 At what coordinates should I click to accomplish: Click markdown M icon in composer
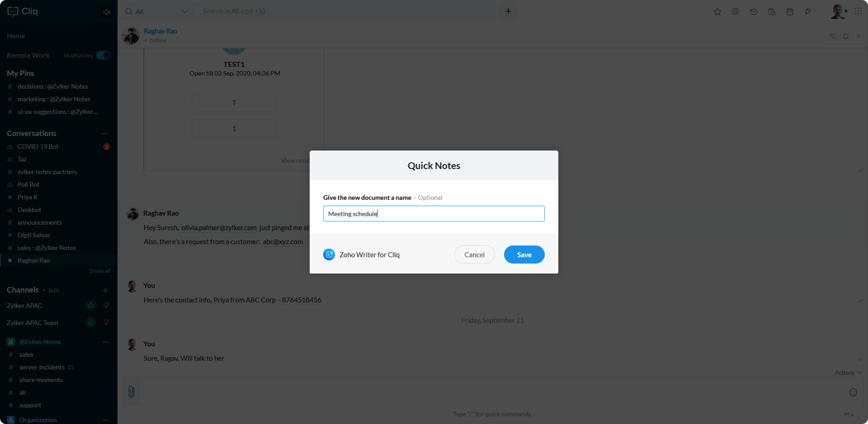coord(848,414)
